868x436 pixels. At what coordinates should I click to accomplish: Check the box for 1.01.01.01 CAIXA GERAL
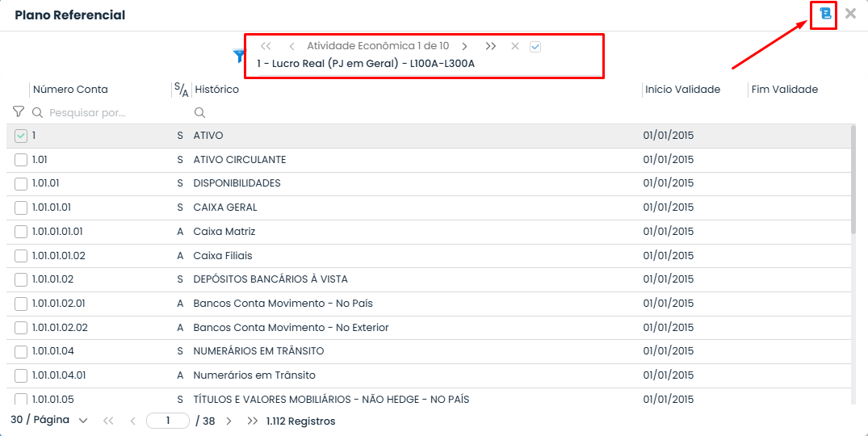click(x=20, y=208)
